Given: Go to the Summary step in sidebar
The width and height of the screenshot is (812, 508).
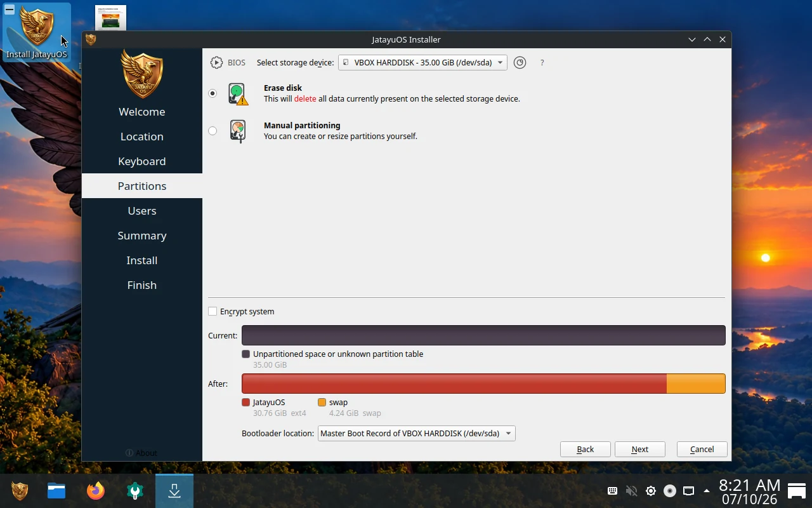Looking at the screenshot, I should pyautogui.click(x=142, y=236).
